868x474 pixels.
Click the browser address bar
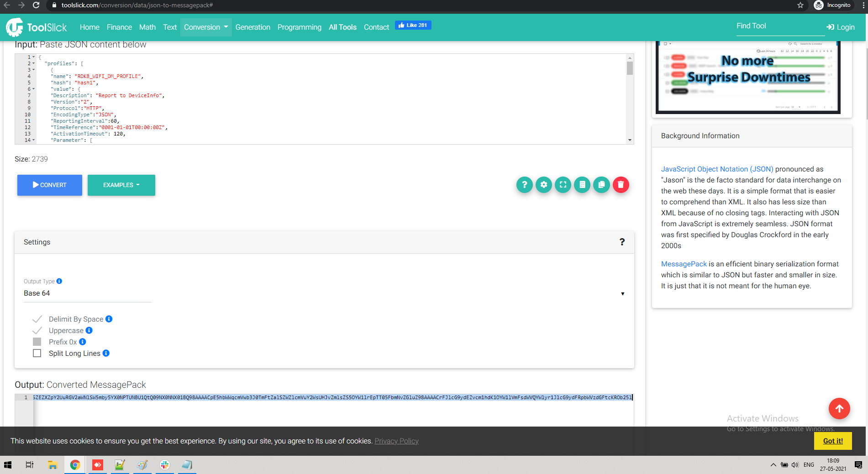(420, 5)
